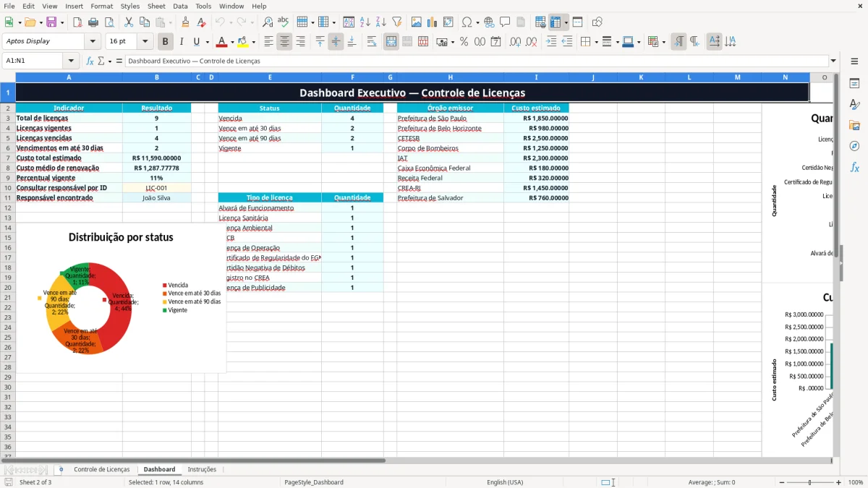Click PageStyle_Dashboard in status bar
Image resolution: width=868 pixels, height=488 pixels.
(314, 482)
